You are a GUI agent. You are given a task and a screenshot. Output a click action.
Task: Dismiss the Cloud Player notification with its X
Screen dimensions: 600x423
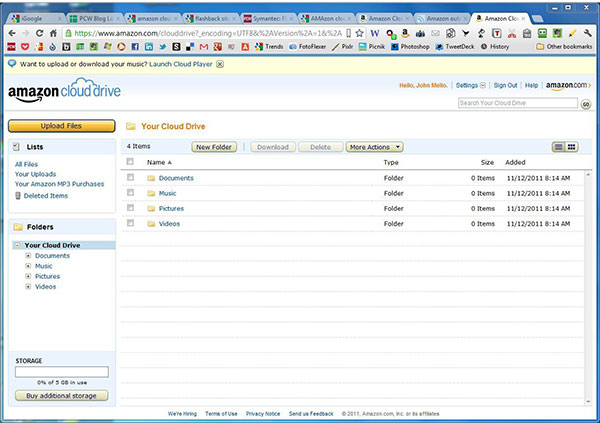point(220,64)
